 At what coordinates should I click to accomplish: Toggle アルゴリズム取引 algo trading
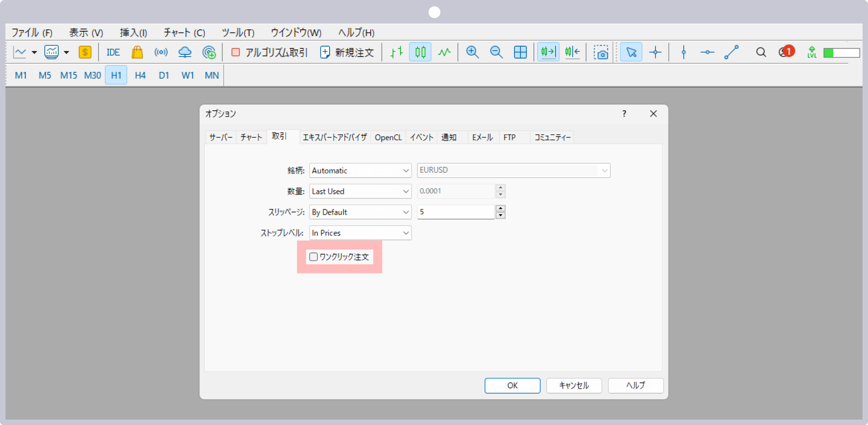tap(269, 52)
